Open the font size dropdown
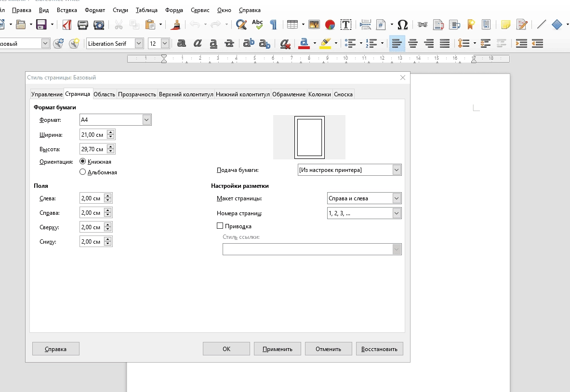This screenshot has width=570, height=392. point(165,44)
